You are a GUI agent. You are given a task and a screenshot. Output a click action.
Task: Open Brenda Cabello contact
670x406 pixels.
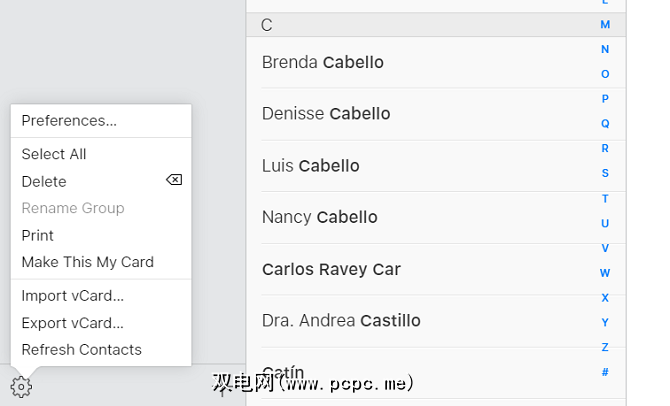pyautogui.click(x=323, y=62)
